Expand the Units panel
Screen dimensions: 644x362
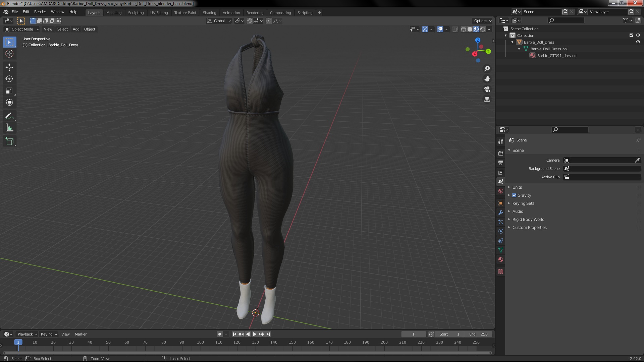(x=517, y=187)
